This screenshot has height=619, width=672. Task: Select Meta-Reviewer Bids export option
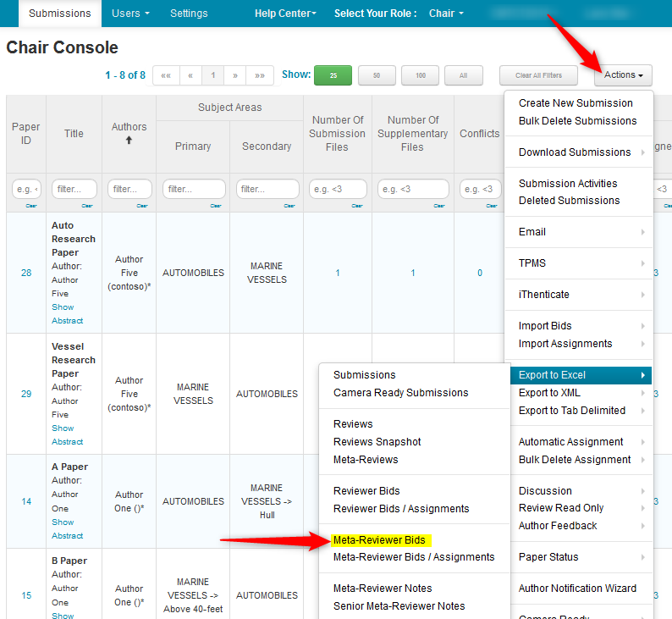pyautogui.click(x=379, y=539)
